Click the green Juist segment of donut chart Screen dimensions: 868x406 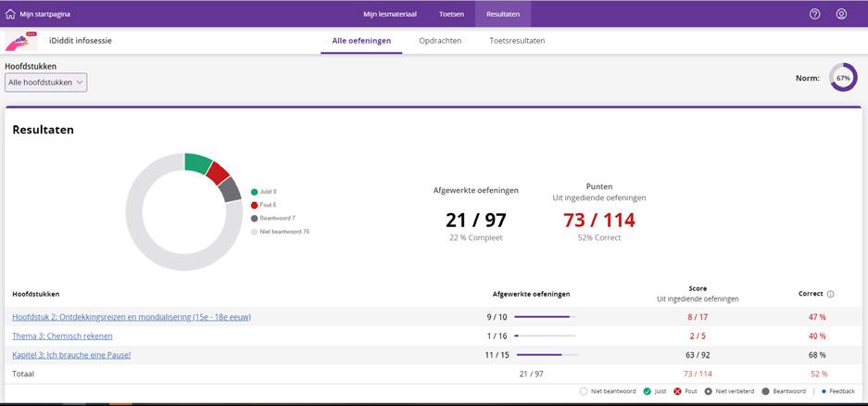[x=197, y=163]
